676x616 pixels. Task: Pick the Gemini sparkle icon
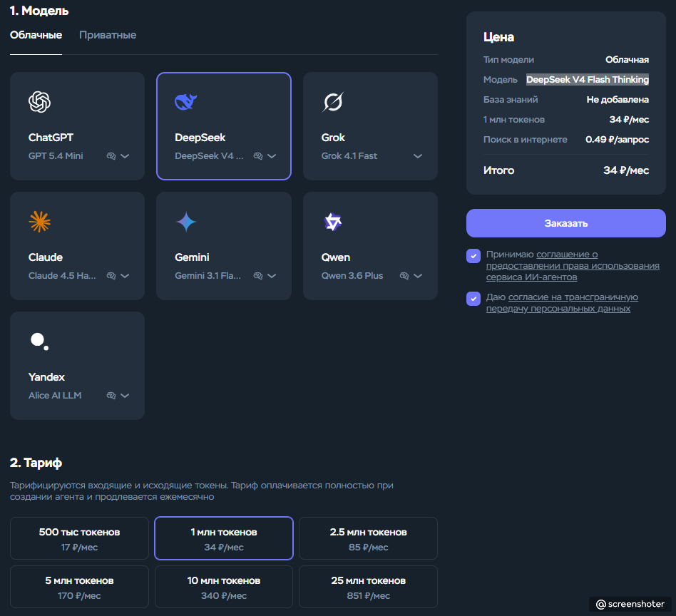(x=186, y=222)
